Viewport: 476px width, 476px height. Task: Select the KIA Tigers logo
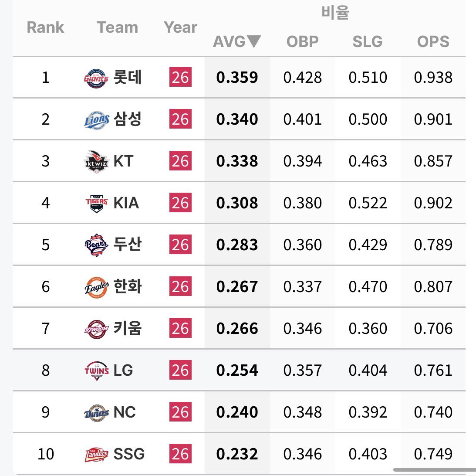pos(96,203)
